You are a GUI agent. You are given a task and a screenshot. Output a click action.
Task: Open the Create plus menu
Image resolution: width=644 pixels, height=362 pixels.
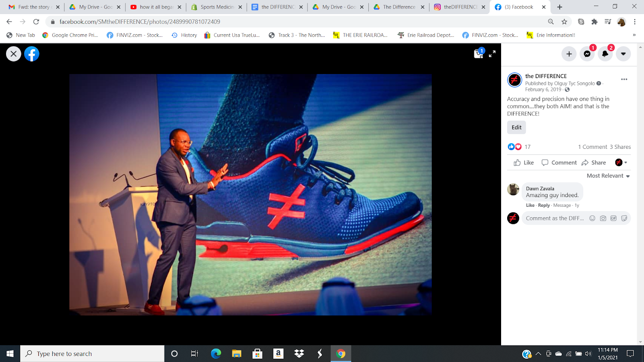[569, 54]
